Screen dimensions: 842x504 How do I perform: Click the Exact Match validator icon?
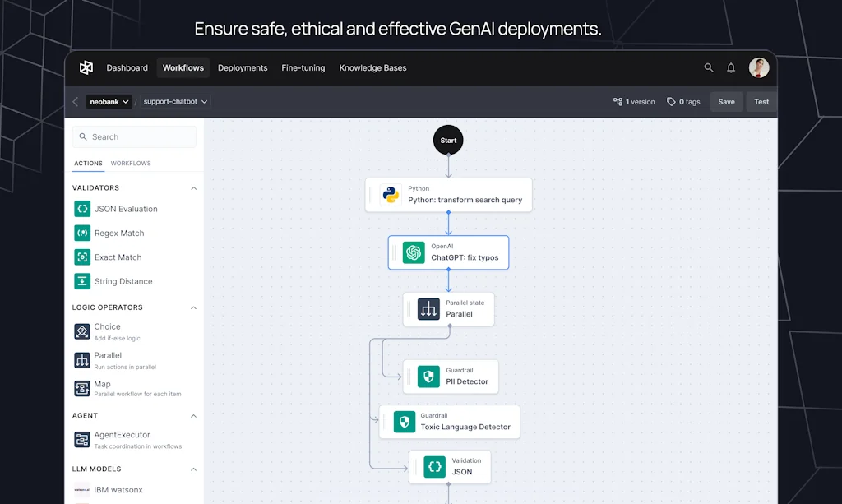[82, 257]
